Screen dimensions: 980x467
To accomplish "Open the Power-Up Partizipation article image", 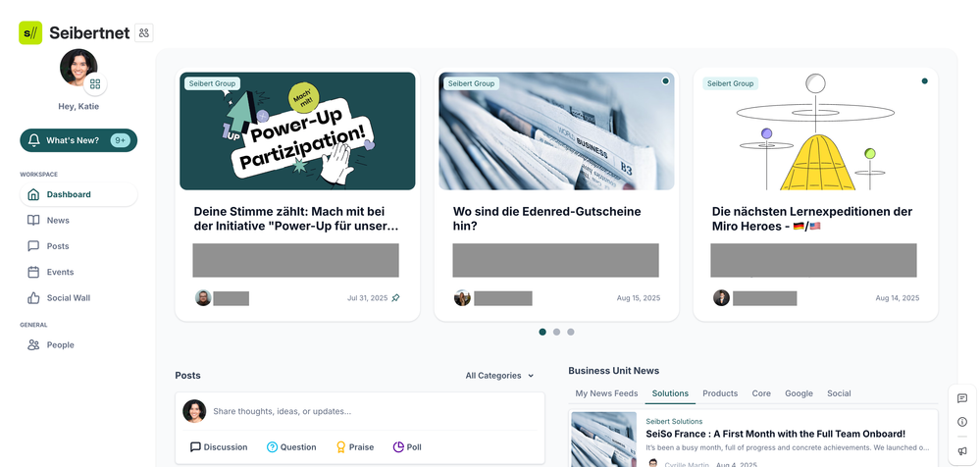I will click(x=297, y=131).
